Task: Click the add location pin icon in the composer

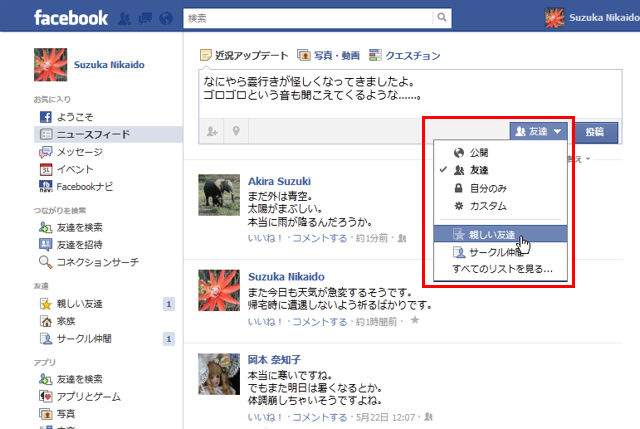Action: [x=236, y=131]
